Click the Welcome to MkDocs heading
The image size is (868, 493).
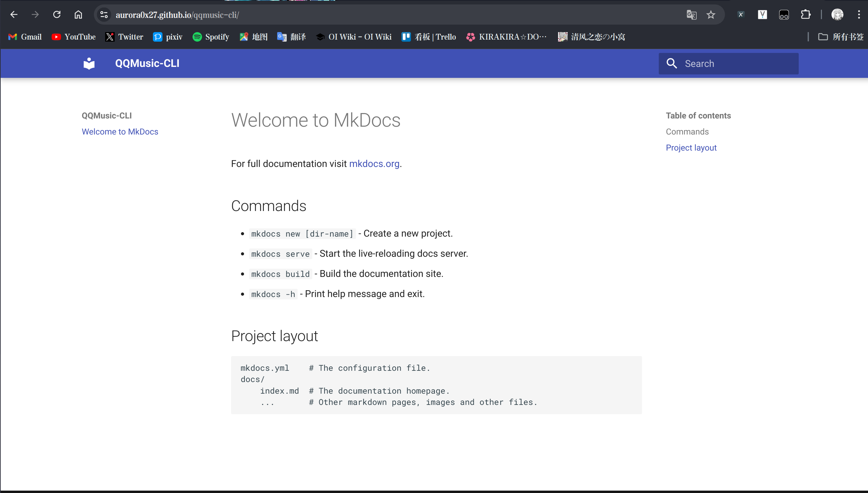(x=316, y=120)
